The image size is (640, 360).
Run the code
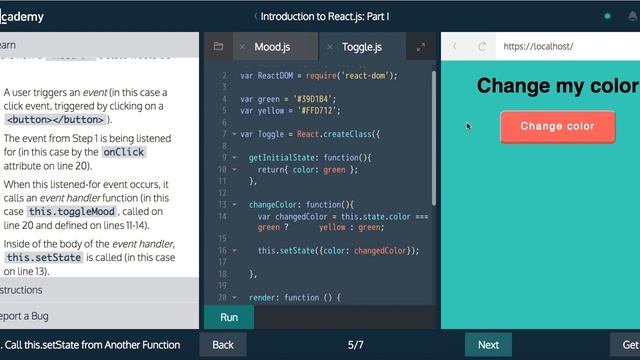click(x=229, y=317)
